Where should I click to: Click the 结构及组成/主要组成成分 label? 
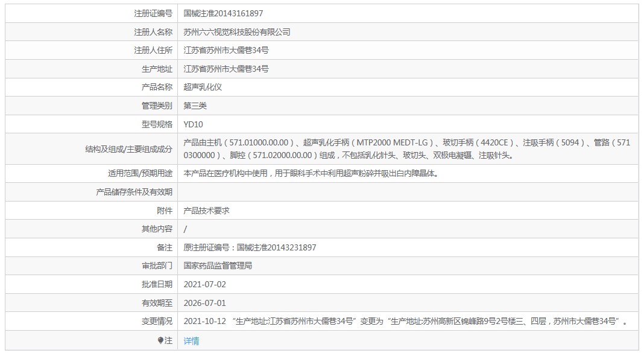pyautogui.click(x=128, y=149)
